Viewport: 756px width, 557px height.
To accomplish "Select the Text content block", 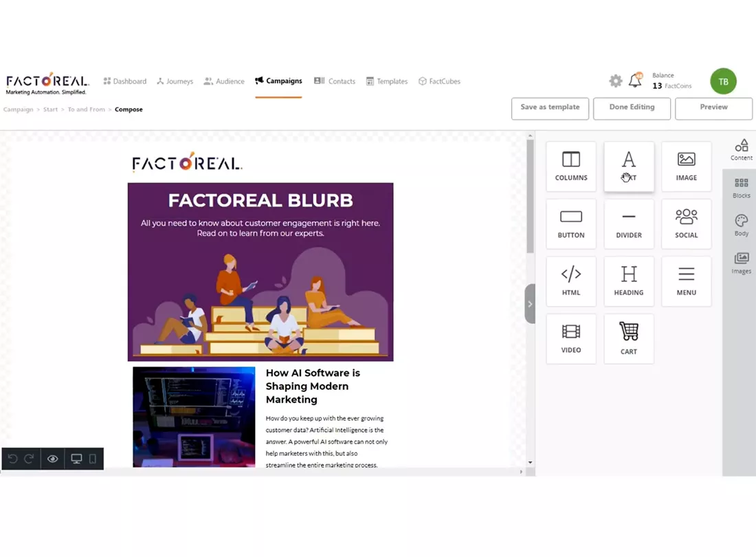I will (x=629, y=166).
